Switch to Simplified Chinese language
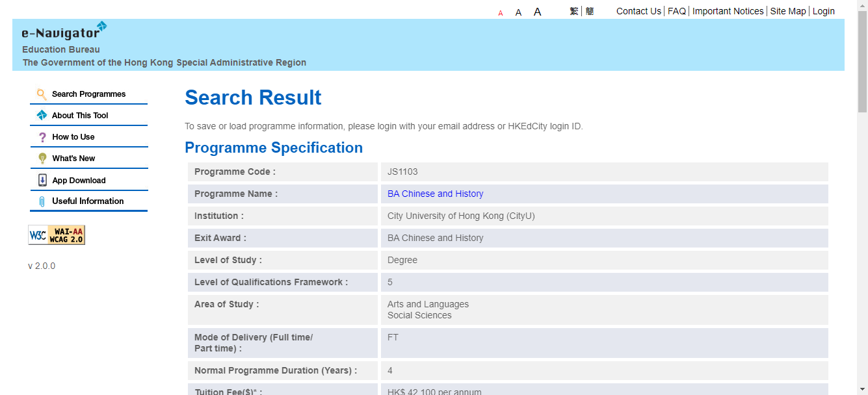868x395 pixels. coord(590,11)
